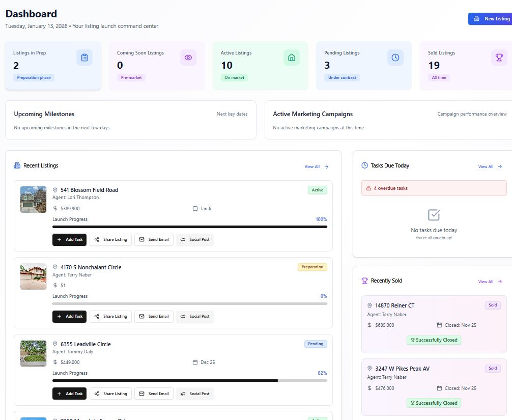Create Social Post for 541 Blossom Field Road
The image size is (512, 420).
(195, 239)
